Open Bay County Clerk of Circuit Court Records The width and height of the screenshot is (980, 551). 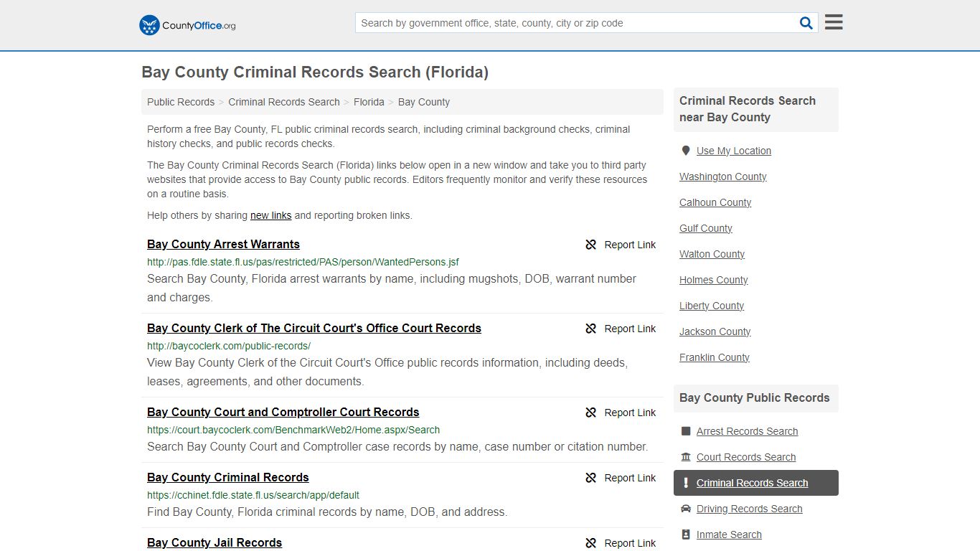tap(314, 328)
